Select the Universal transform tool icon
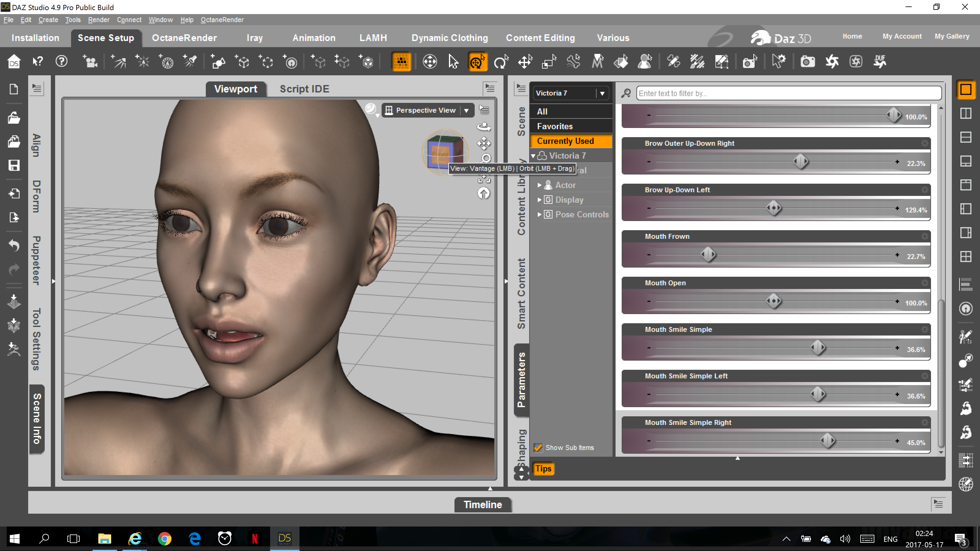The image size is (980, 551). [477, 61]
